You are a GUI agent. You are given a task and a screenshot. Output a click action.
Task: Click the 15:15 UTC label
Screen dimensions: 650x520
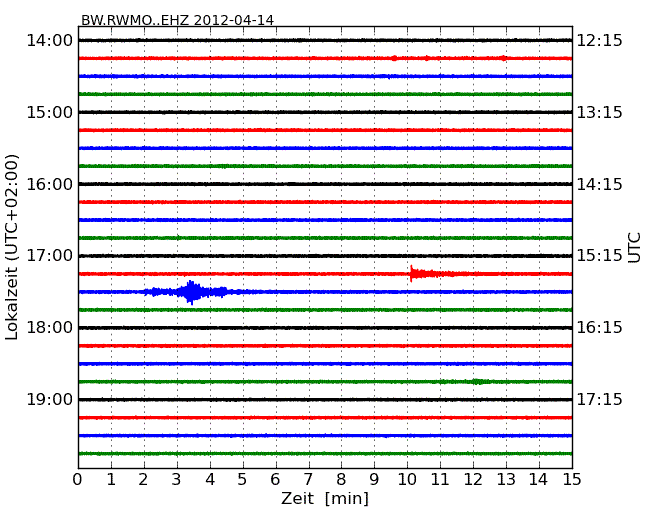pyautogui.click(x=600, y=256)
